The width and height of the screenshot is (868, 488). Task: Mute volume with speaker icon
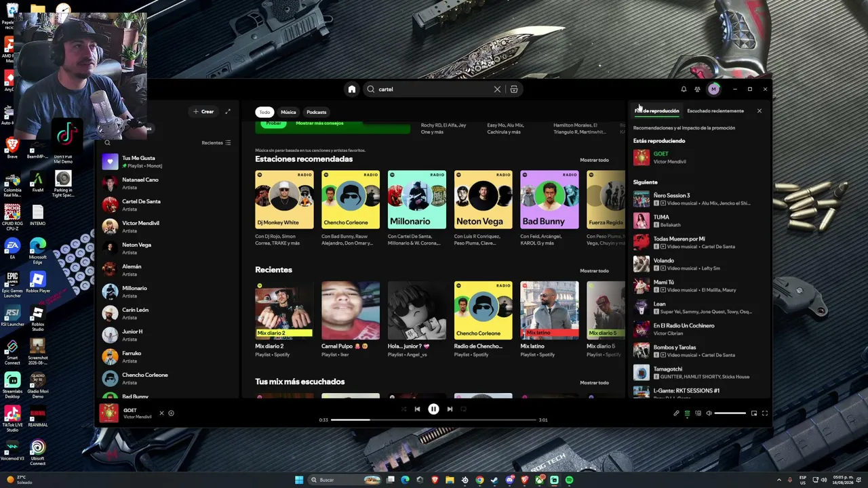[709, 413]
